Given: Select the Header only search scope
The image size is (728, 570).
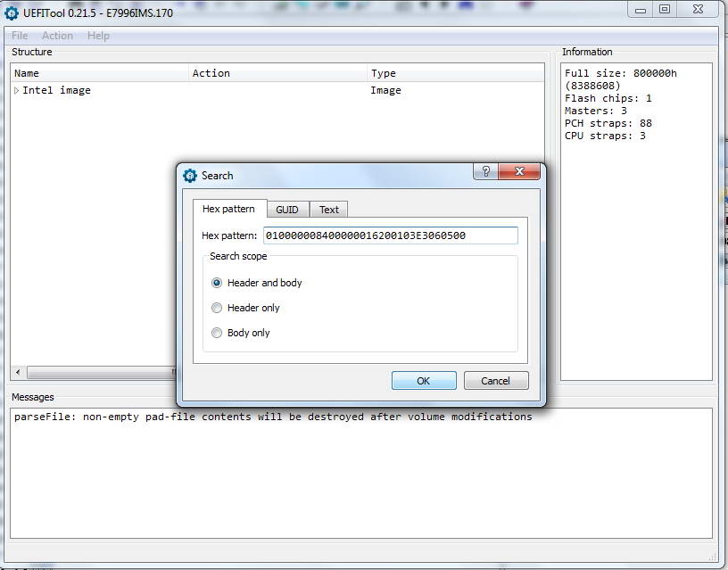Looking at the screenshot, I should tap(217, 308).
